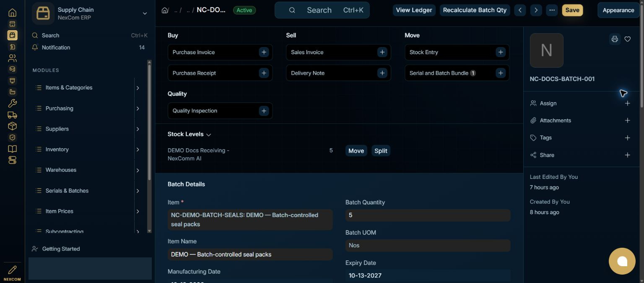
Task: Open the wrench icon in the left rail
Action: pyautogui.click(x=12, y=103)
